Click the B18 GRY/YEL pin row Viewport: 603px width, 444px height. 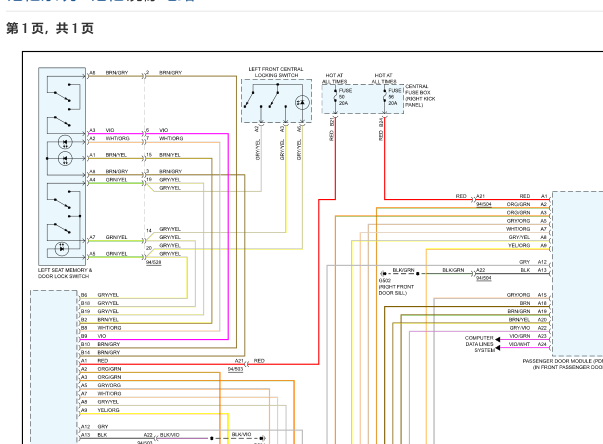click(x=100, y=303)
